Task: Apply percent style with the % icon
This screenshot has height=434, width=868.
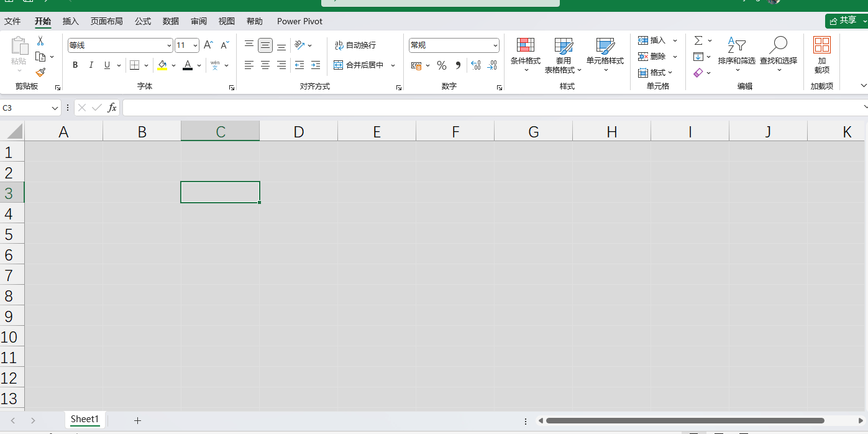Action: pyautogui.click(x=441, y=65)
